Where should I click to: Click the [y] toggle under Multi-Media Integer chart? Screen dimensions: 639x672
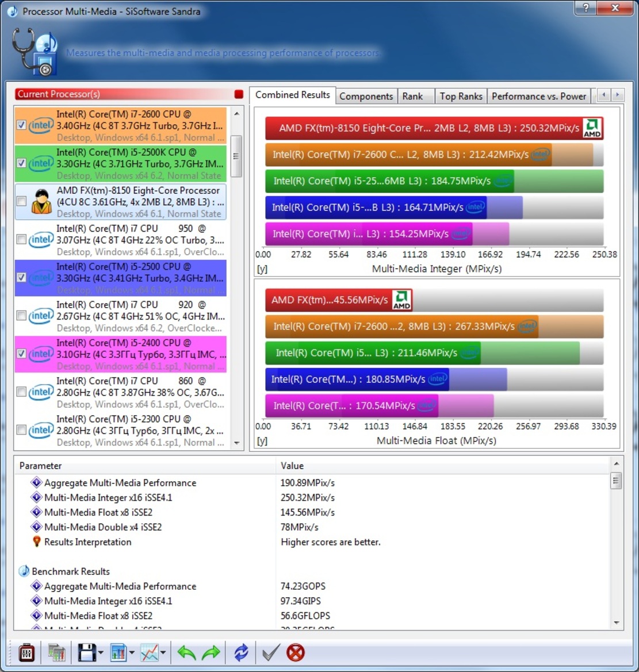point(262,269)
